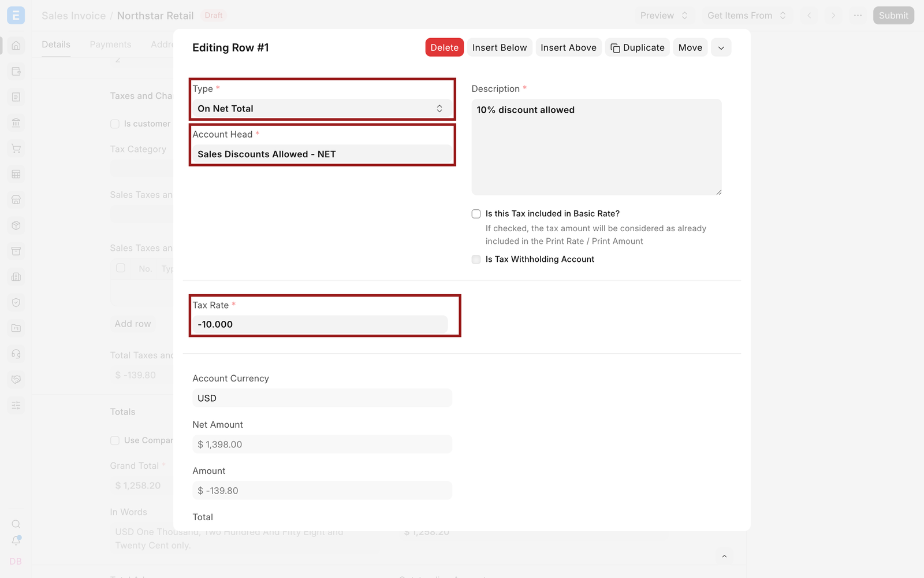Screen dimensions: 924x578
Task: Click the Insert Below button
Action: tap(500, 47)
